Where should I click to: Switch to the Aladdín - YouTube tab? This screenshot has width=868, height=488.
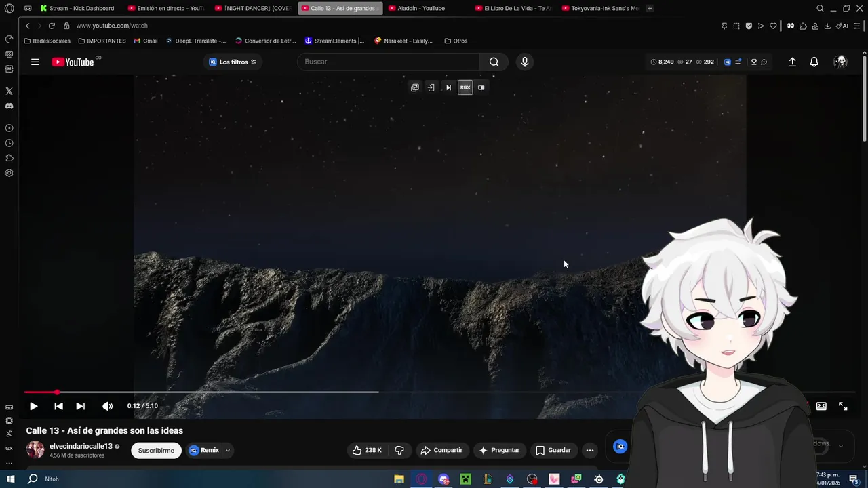pos(427,8)
